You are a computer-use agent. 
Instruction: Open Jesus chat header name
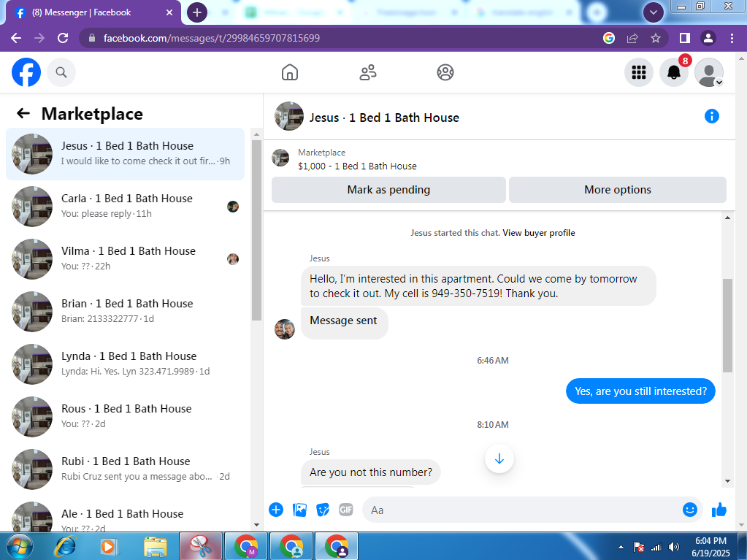tap(384, 118)
